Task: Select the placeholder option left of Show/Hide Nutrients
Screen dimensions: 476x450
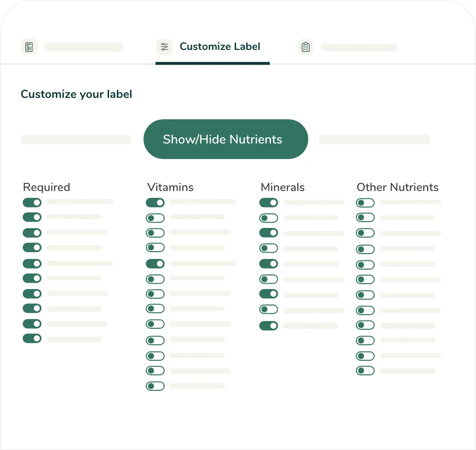Action: [x=76, y=140]
